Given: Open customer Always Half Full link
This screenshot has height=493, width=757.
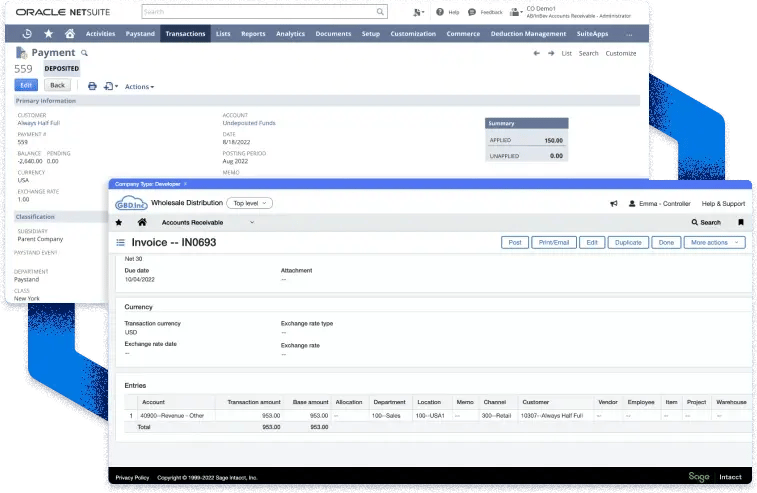Looking at the screenshot, I should (x=39, y=123).
